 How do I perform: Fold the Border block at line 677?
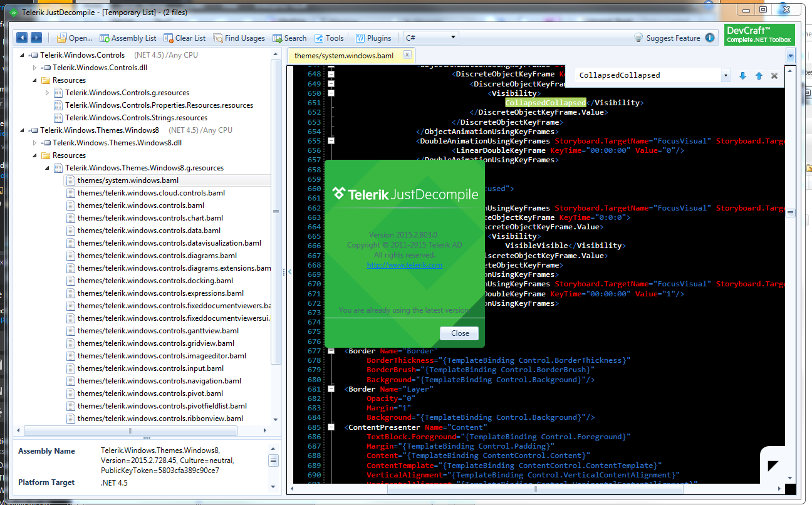point(331,351)
